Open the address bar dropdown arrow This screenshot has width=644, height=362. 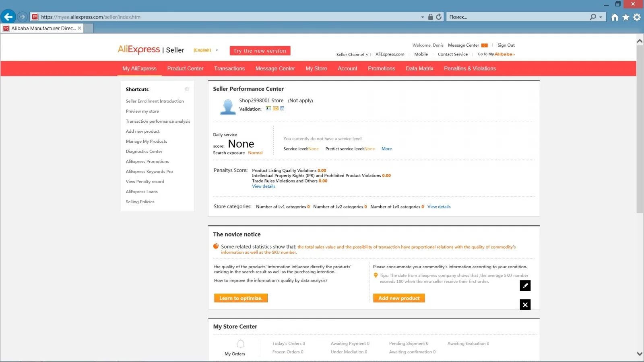422,17
